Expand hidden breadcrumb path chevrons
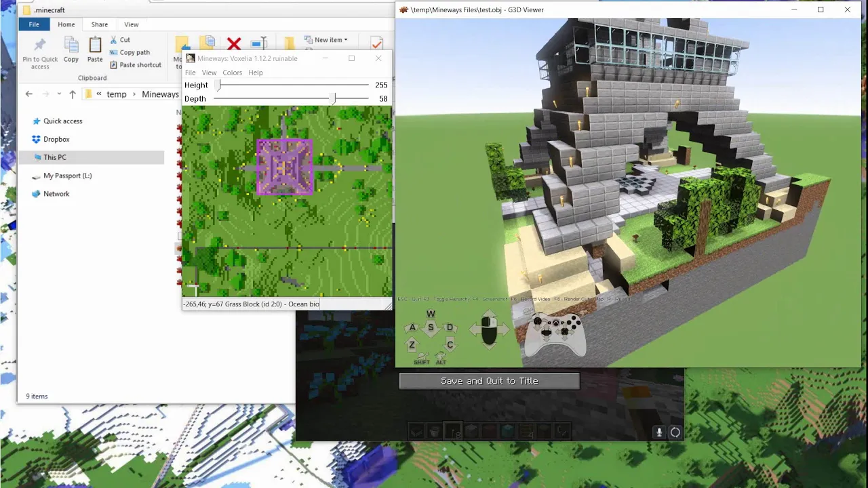Screen dimensions: 868x488 (100, 94)
